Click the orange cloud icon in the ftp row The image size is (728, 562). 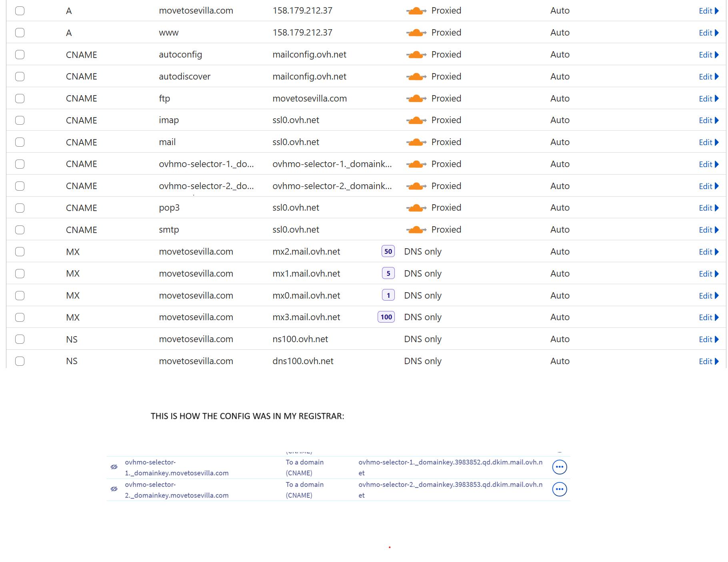tap(416, 98)
